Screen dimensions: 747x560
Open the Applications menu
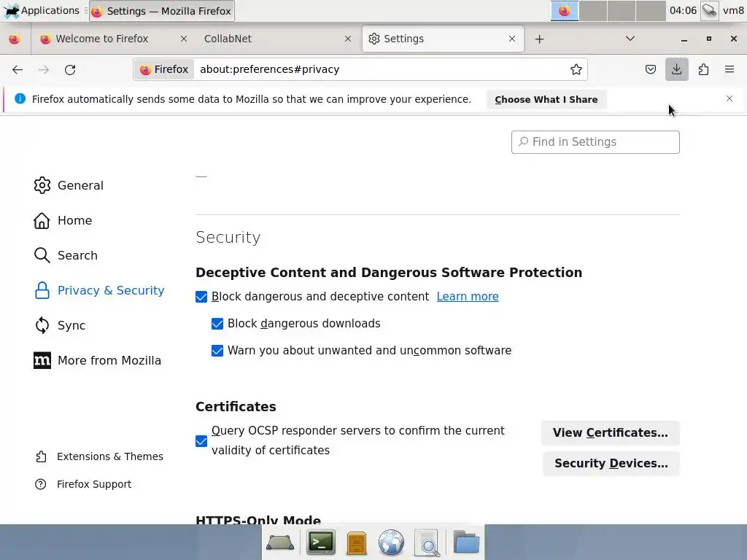coord(42,10)
